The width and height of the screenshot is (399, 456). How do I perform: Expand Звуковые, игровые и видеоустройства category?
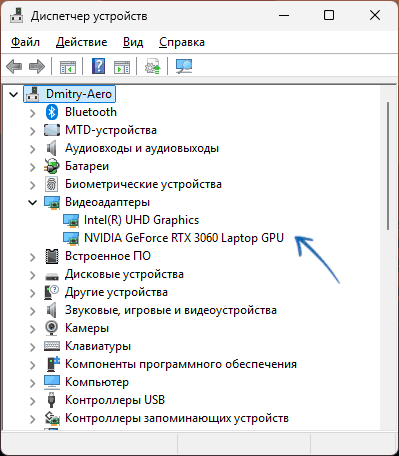32,311
